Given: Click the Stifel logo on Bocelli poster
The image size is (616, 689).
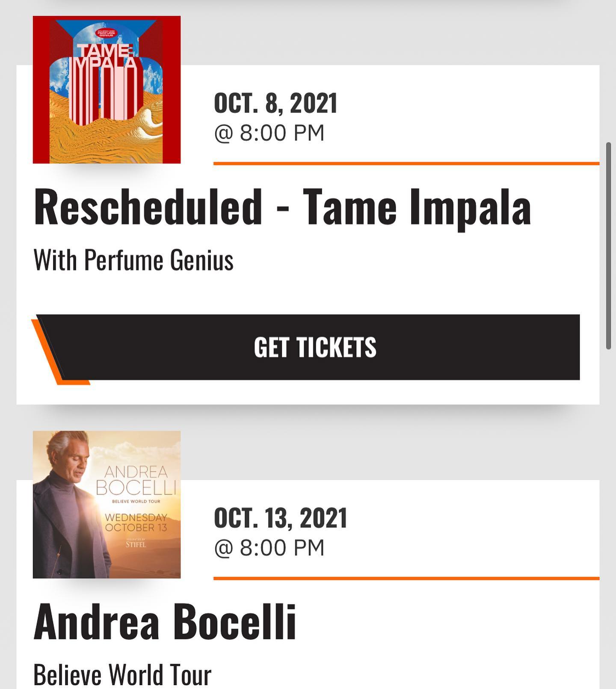Looking at the screenshot, I should tap(136, 544).
